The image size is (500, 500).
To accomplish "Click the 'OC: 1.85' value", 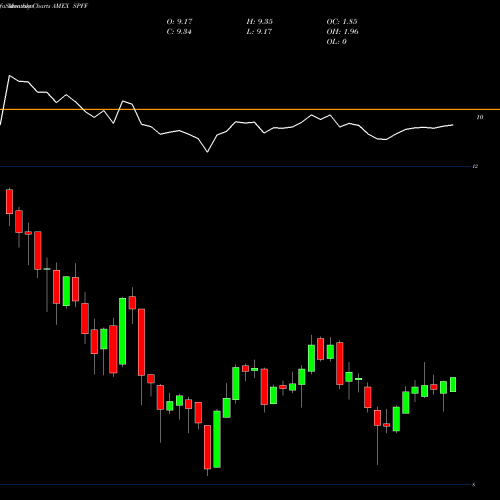I will point(342,22).
